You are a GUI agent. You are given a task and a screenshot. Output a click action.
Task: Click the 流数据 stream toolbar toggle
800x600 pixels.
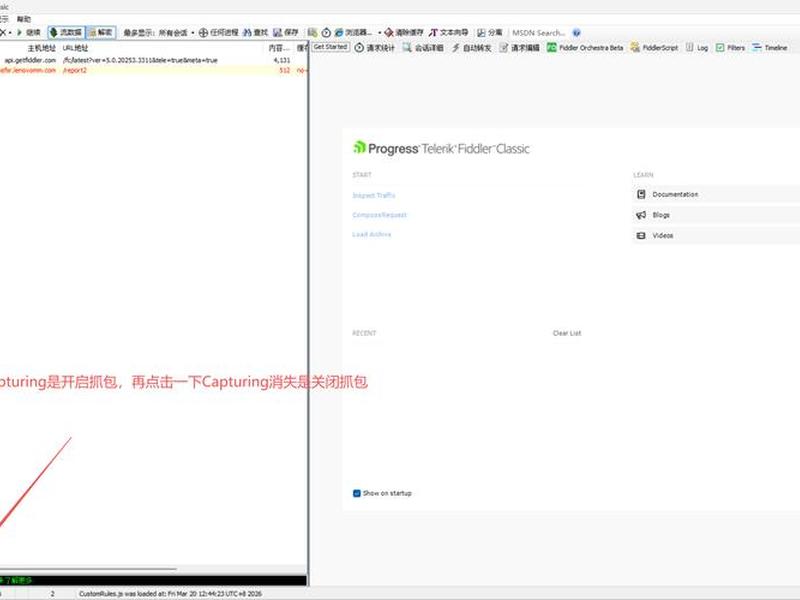(x=66, y=33)
